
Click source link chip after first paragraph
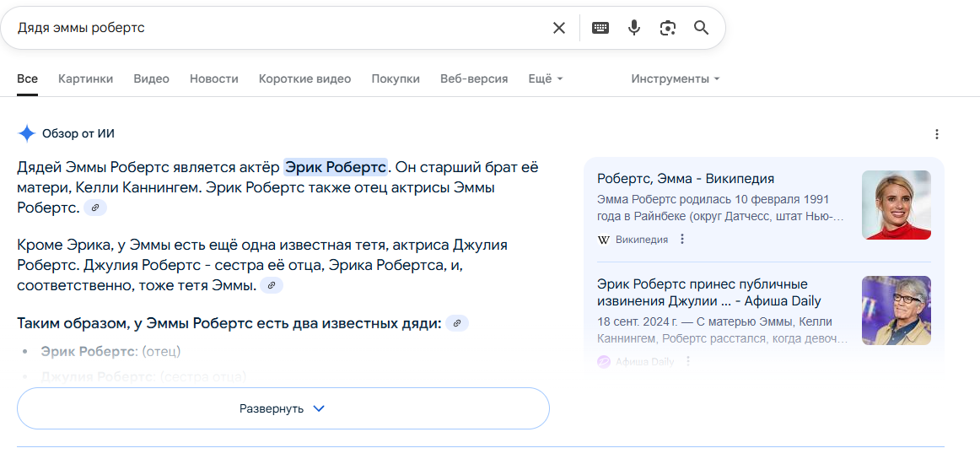(x=95, y=208)
